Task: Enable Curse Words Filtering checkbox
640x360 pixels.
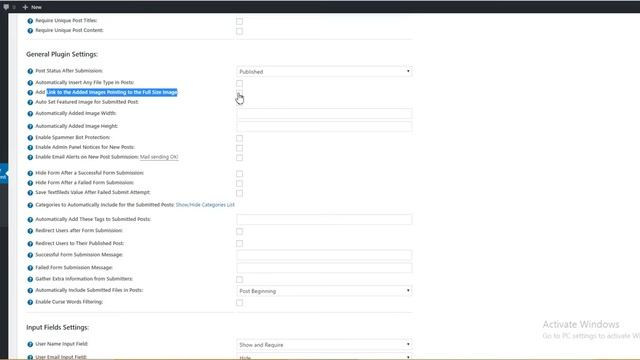Action: click(x=240, y=302)
